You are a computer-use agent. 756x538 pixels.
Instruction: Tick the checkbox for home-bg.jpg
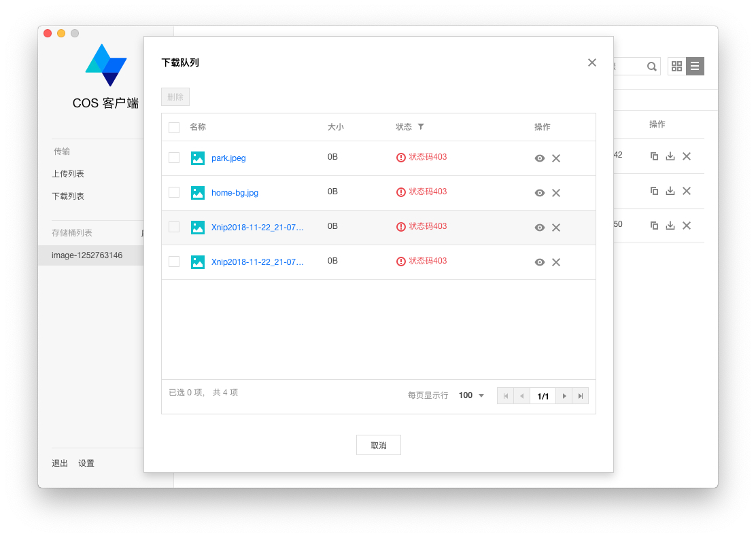(174, 192)
